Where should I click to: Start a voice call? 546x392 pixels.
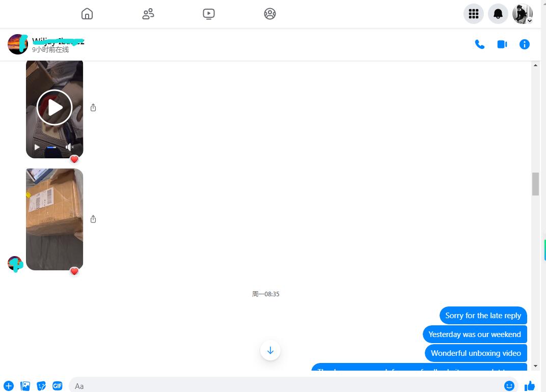pos(479,44)
